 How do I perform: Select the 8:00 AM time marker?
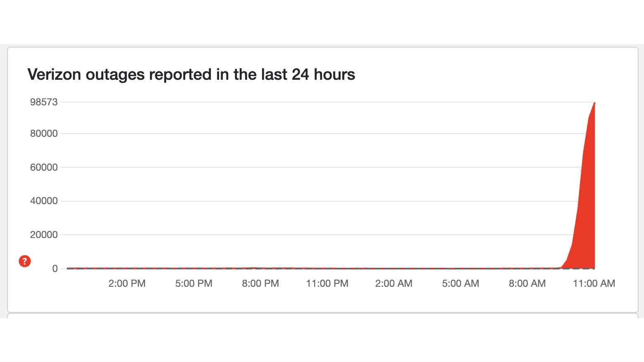coord(527,283)
